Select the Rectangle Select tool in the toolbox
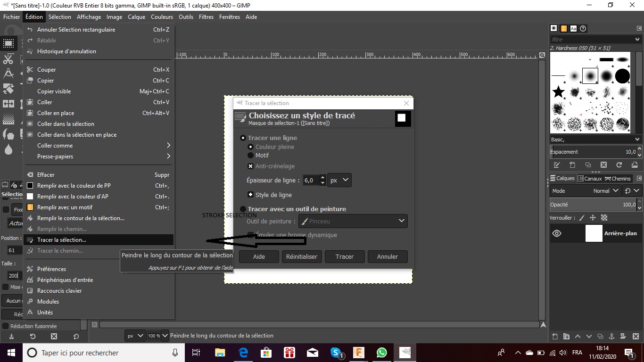This screenshot has width=644, height=362. pyautogui.click(x=8, y=44)
